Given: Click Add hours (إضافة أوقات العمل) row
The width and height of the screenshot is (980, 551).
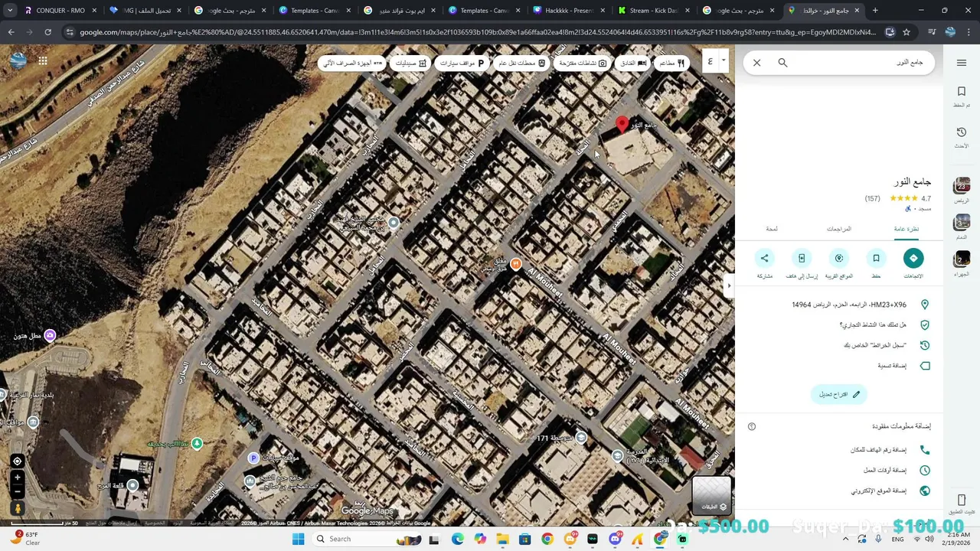Looking at the screenshot, I should tap(839, 470).
